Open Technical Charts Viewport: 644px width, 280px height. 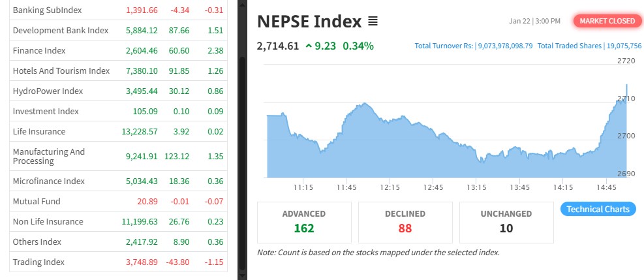pyautogui.click(x=598, y=209)
